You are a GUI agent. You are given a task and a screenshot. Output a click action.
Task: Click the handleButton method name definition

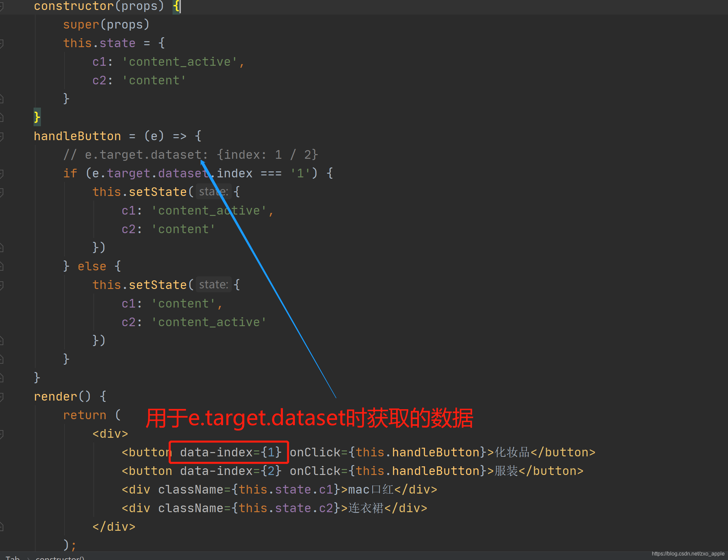click(77, 136)
